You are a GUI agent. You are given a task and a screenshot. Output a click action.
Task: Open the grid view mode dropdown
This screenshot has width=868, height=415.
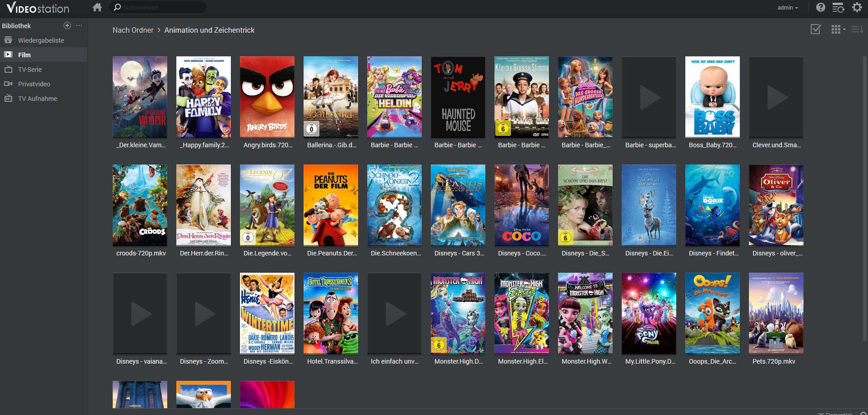point(838,30)
